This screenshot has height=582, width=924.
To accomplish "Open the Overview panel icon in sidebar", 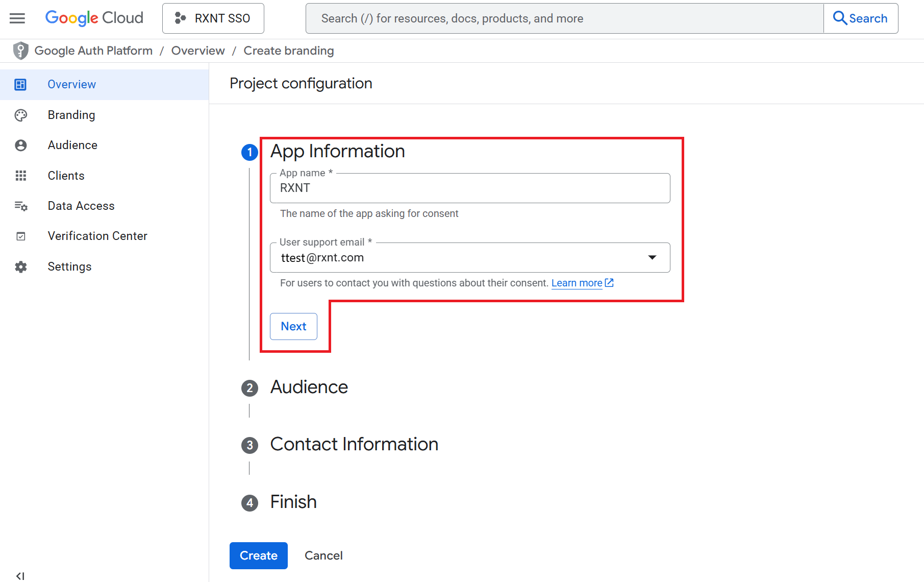I will point(20,84).
